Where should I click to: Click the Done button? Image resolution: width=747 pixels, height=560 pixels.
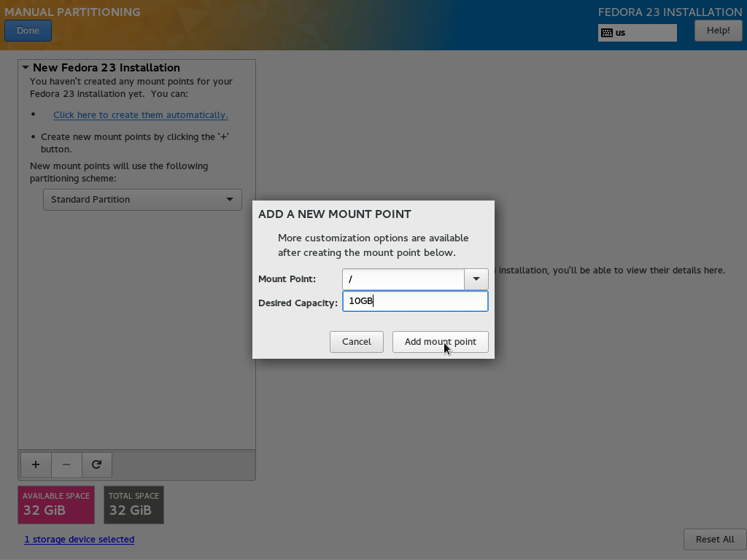click(28, 31)
